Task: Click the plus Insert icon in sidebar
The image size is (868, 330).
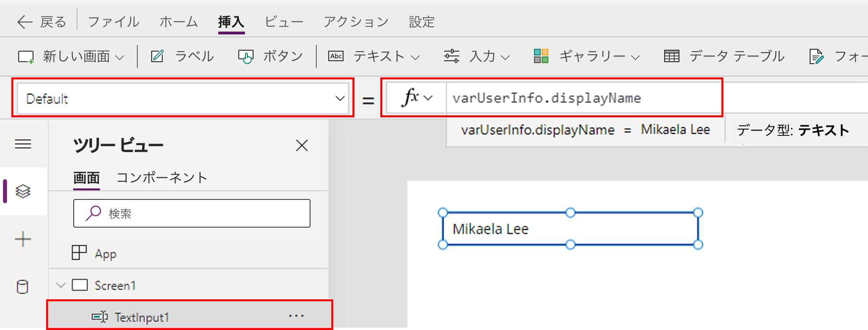Action: [x=23, y=239]
